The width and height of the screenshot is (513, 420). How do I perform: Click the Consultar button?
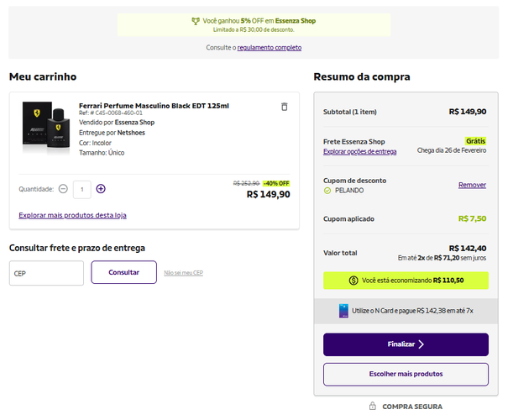123,272
